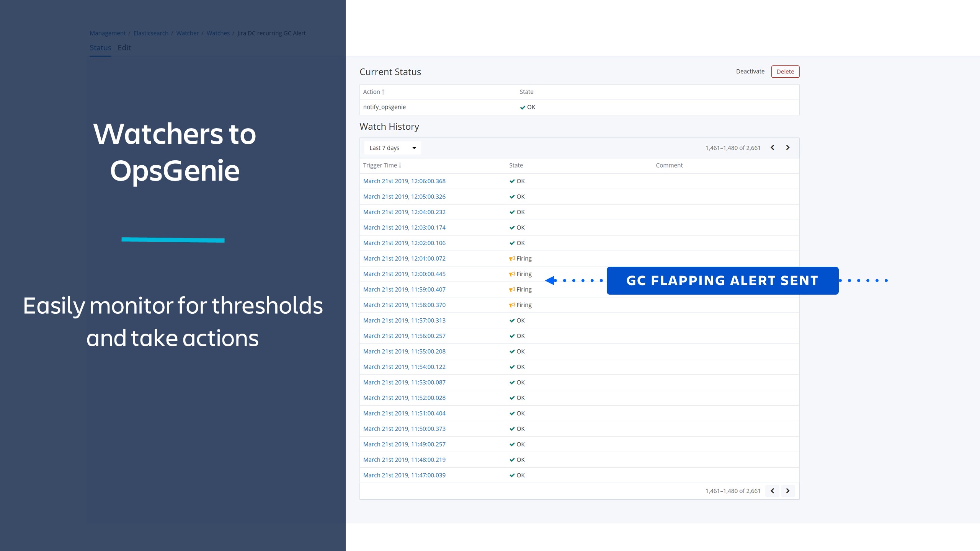Open watch entry at 12:05:00.326

(x=404, y=197)
